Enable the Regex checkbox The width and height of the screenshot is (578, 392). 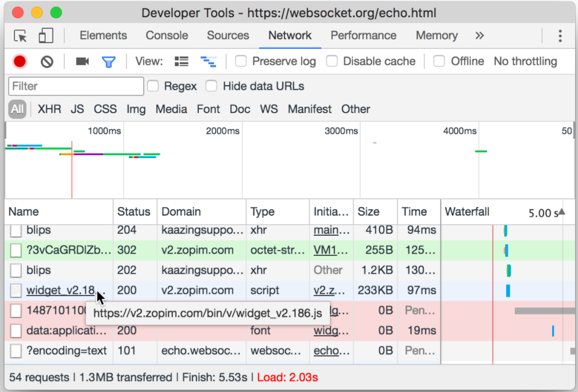(x=153, y=86)
